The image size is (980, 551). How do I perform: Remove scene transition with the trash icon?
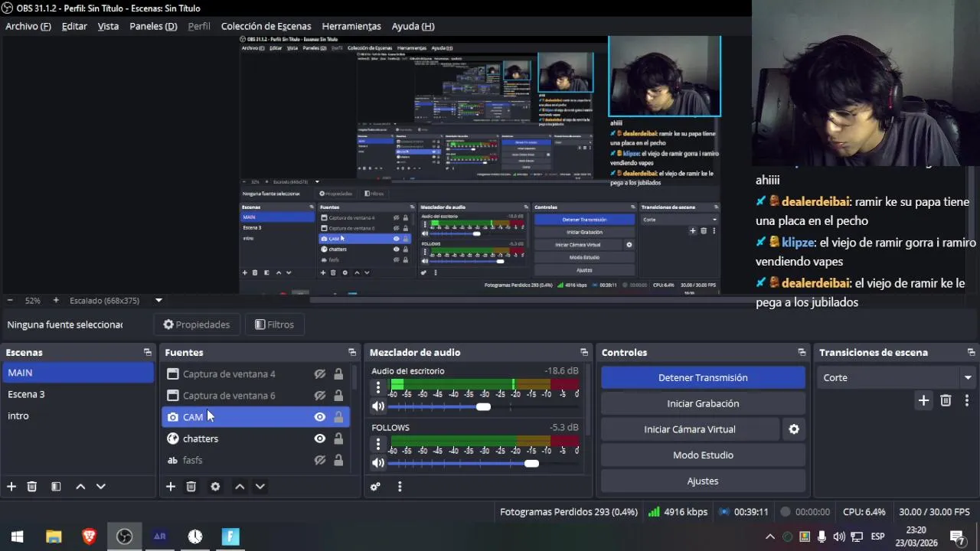[x=946, y=400]
